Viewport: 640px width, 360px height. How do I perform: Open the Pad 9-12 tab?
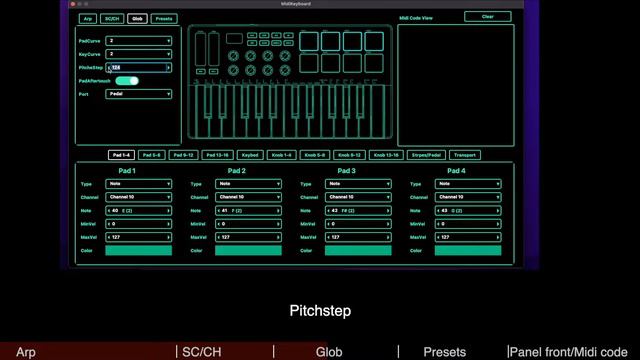[x=183, y=155]
